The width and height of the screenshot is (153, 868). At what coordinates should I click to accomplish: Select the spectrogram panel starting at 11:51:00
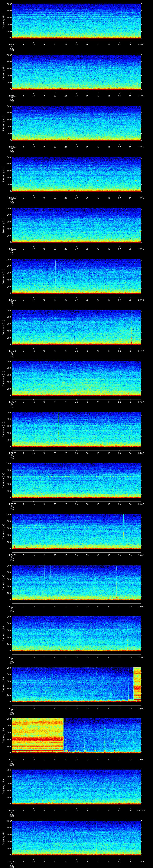click(x=76, y=378)
